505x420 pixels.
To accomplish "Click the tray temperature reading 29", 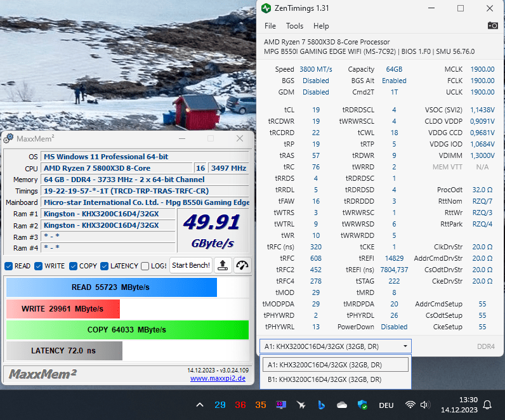I will pos(220,405).
